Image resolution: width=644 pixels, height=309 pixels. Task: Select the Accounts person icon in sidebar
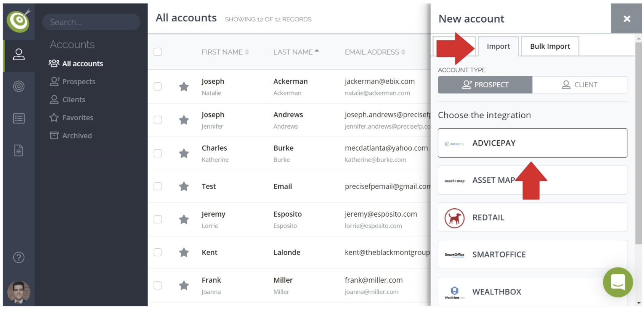[19, 54]
